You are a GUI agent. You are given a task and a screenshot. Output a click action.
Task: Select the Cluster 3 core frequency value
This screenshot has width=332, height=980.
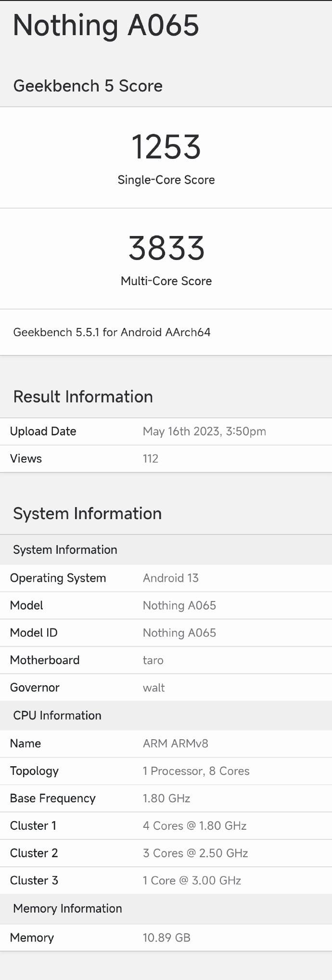[192, 880]
